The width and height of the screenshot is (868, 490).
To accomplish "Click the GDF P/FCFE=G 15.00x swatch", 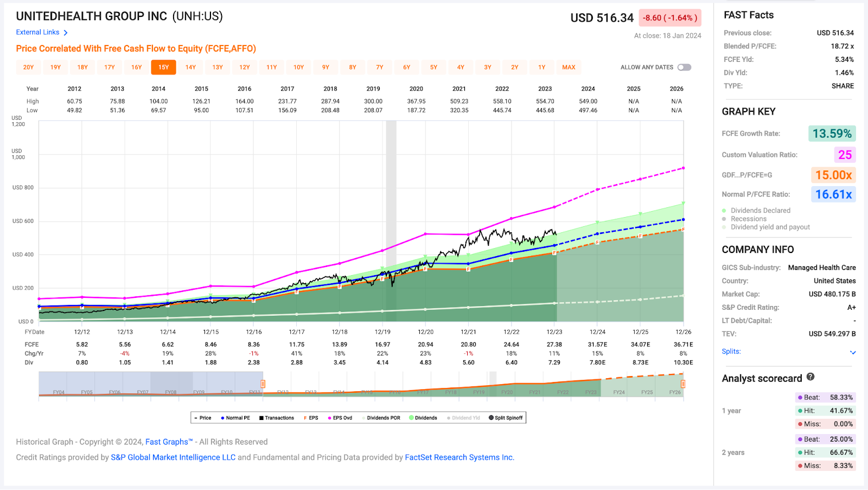I will coord(833,175).
